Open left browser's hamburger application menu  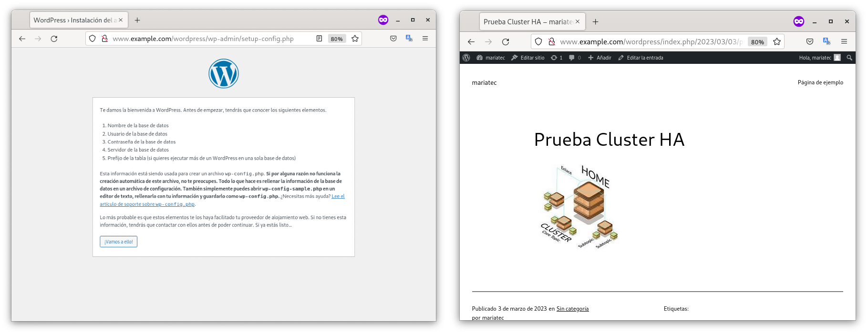click(425, 39)
